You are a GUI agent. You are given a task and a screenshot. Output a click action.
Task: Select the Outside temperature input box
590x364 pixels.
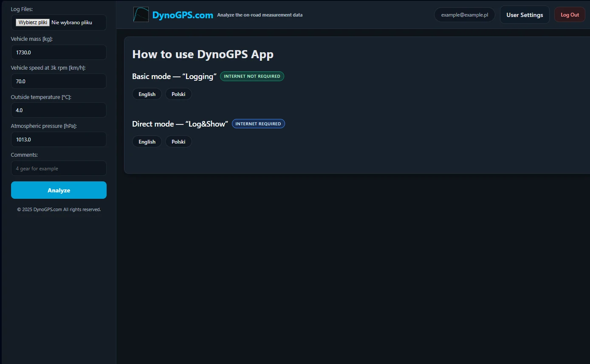[x=59, y=110]
